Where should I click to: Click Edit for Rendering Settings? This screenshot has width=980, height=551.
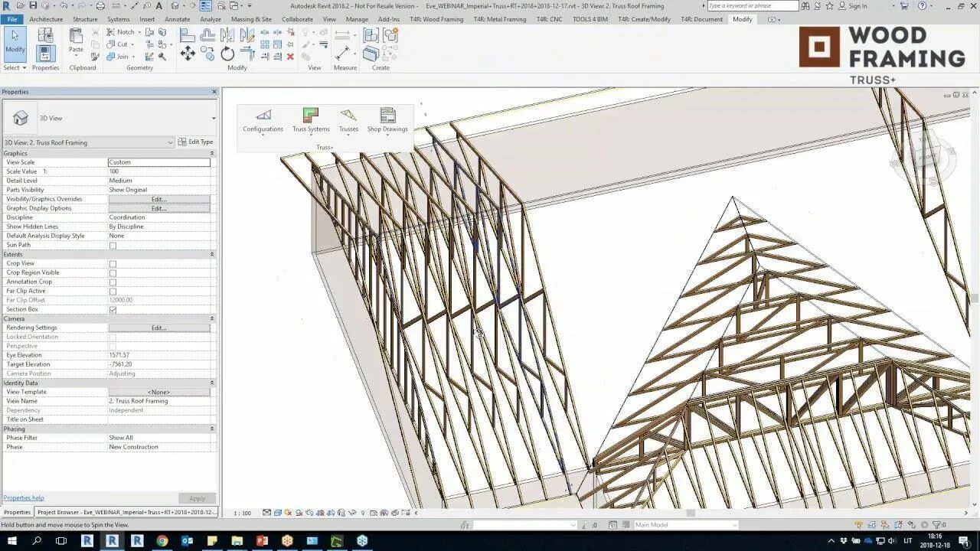pyautogui.click(x=159, y=328)
